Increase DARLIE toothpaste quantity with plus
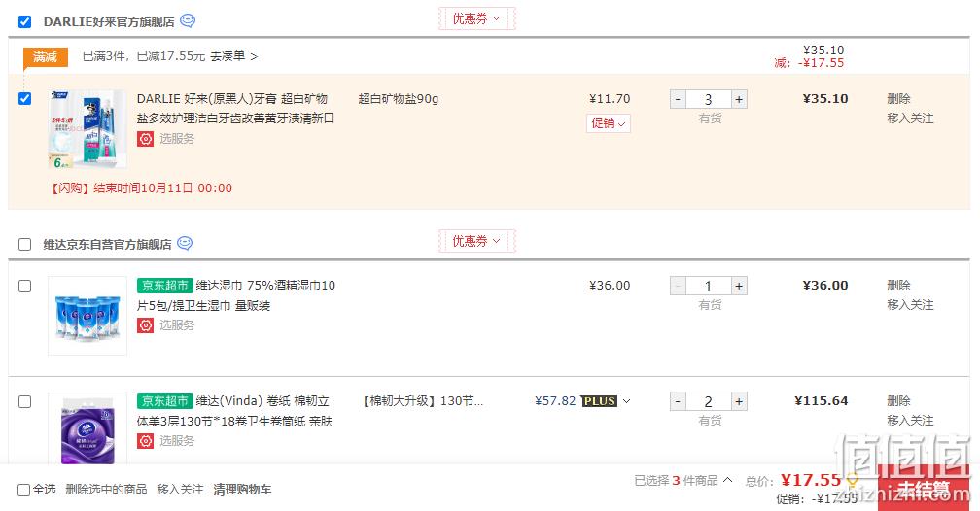This screenshot has width=980, height=511. (739, 99)
